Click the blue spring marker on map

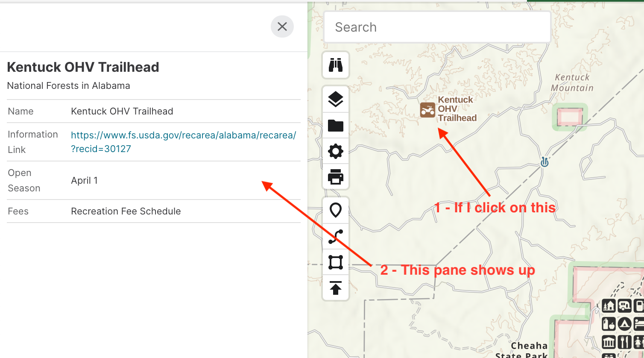544,162
